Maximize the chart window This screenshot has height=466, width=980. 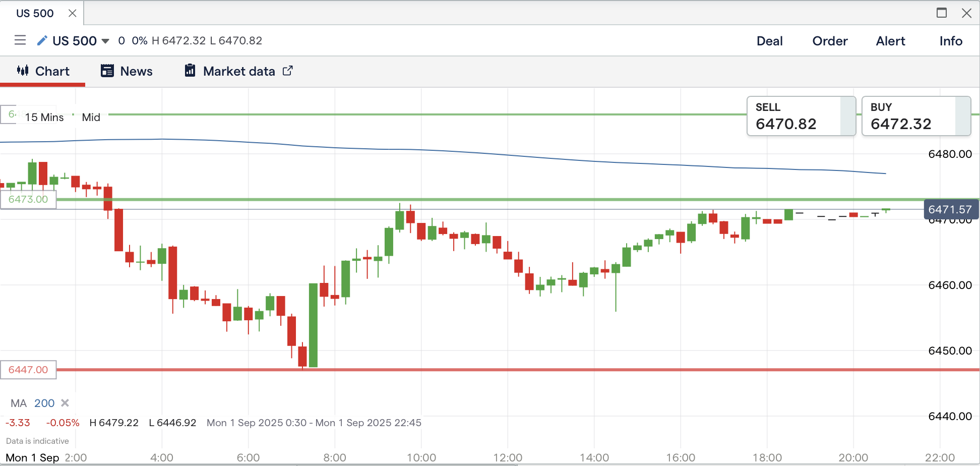pos(941,13)
